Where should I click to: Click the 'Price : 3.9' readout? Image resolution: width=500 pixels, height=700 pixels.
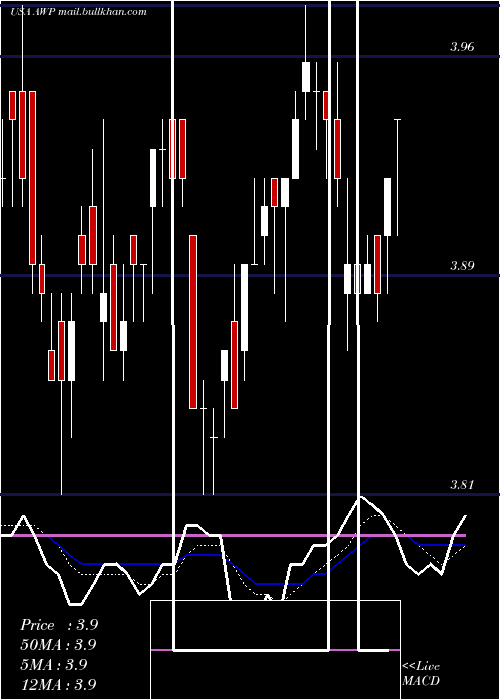59,625
